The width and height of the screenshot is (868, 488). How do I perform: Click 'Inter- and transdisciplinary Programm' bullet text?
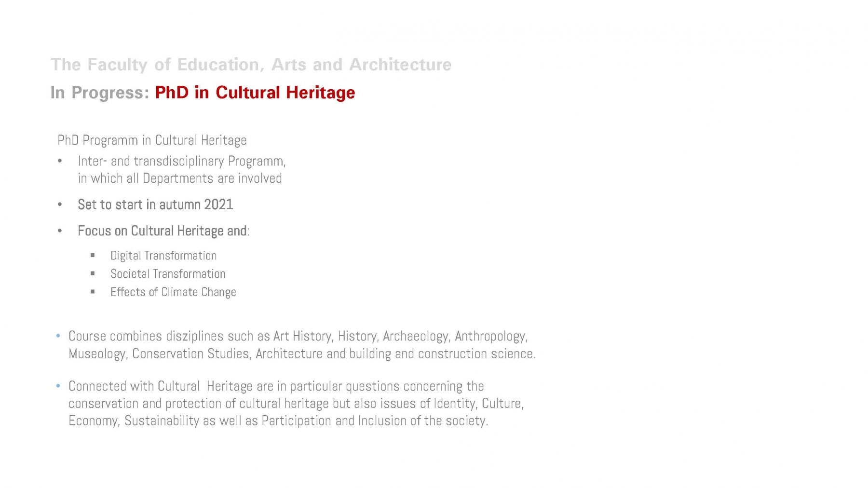[182, 161]
